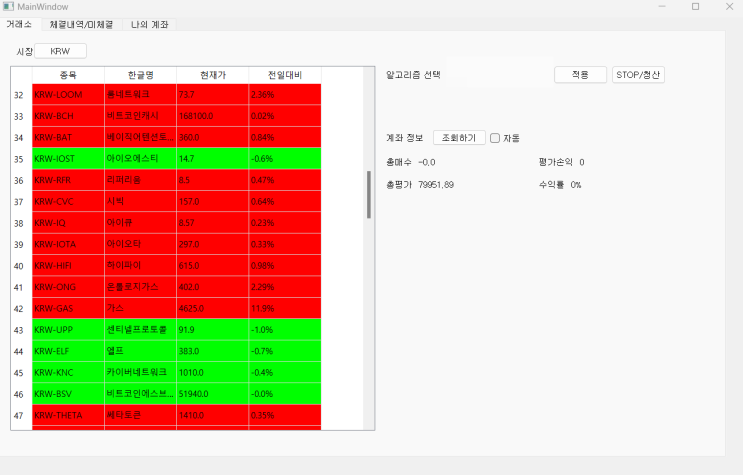743x475 pixels.
Task: Minimize the MainWindow window
Action: 662,7
